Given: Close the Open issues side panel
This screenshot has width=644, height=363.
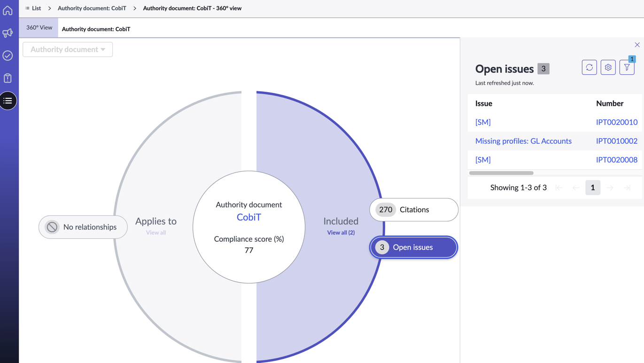Looking at the screenshot, I should (637, 45).
